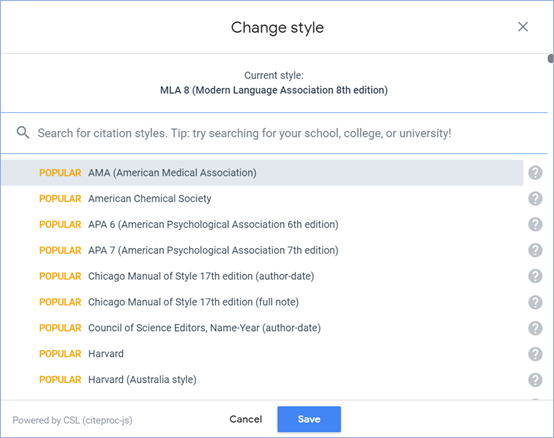Focus the citation styles search field

[x=274, y=133]
